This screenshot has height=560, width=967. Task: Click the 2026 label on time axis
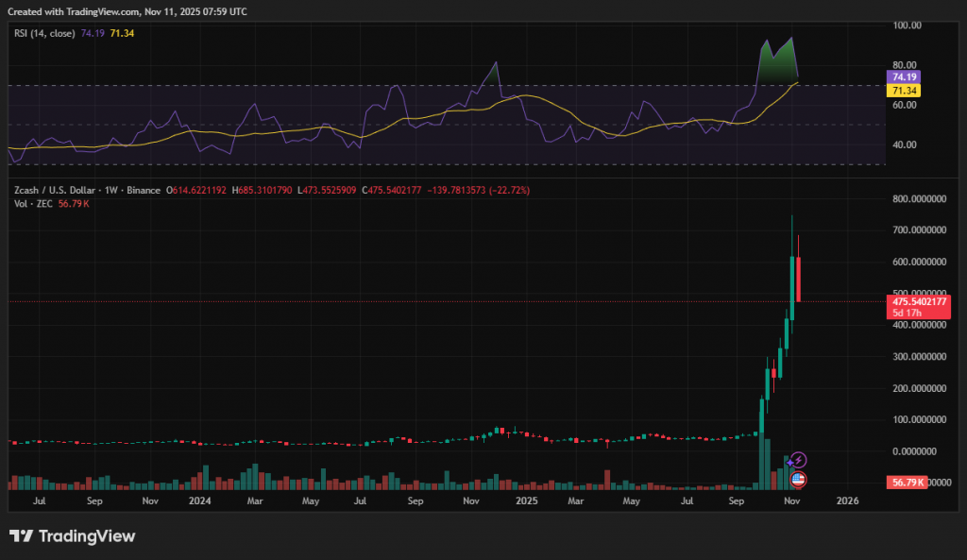coord(847,501)
